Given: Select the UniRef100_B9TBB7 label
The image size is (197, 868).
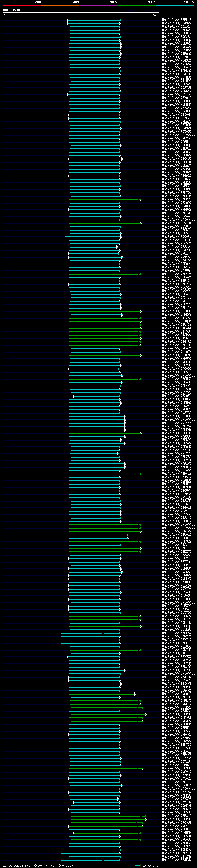Looking at the screenshot, I should (x=176, y=64).
